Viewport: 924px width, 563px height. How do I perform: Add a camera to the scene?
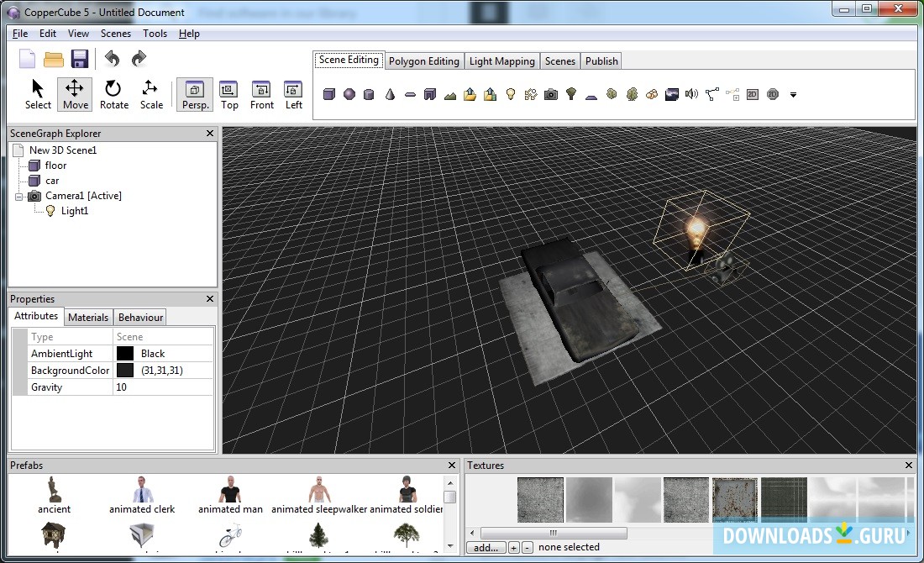[550, 94]
